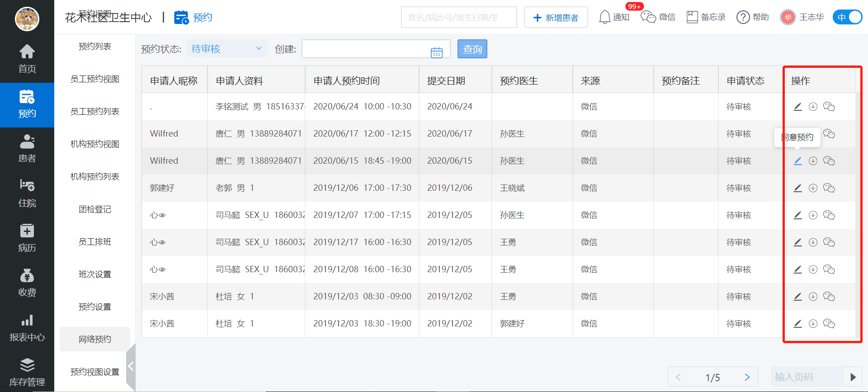Click the 查询 button
Screen dimensions: 868x392
click(x=472, y=49)
